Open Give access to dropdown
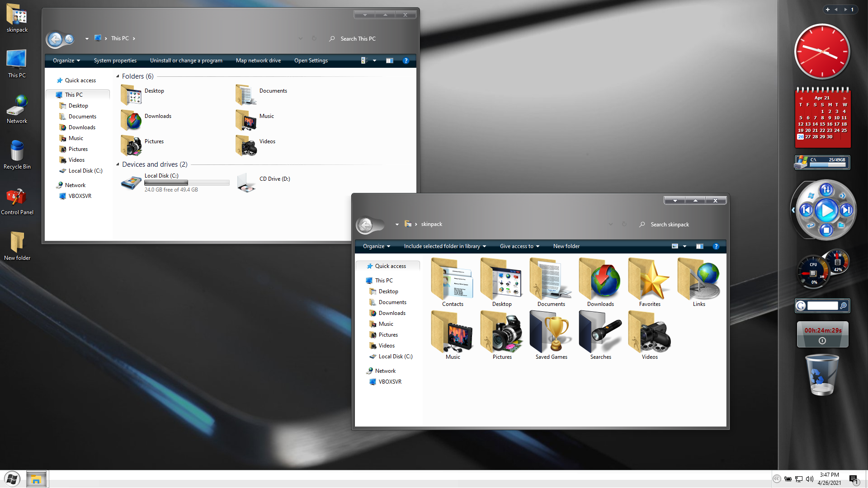This screenshot has width=868, height=488. point(519,246)
